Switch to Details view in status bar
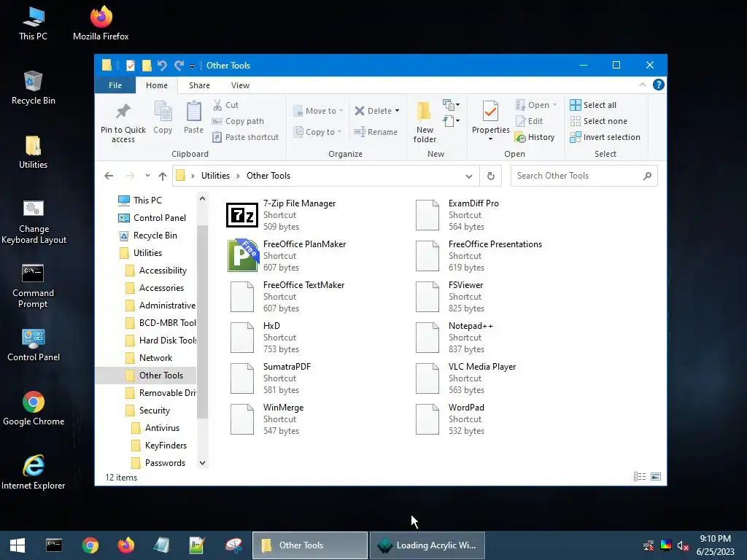 640,477
